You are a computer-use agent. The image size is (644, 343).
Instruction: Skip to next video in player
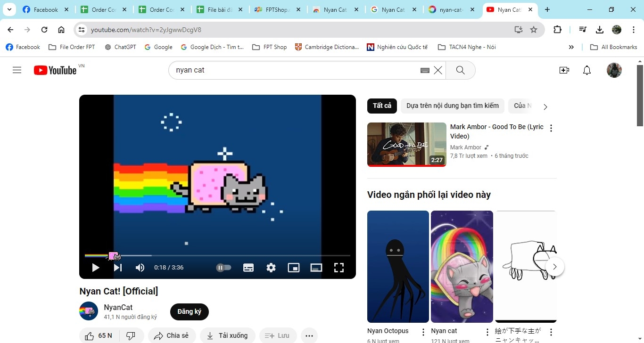pyautogui.click(x=118, y=268)
